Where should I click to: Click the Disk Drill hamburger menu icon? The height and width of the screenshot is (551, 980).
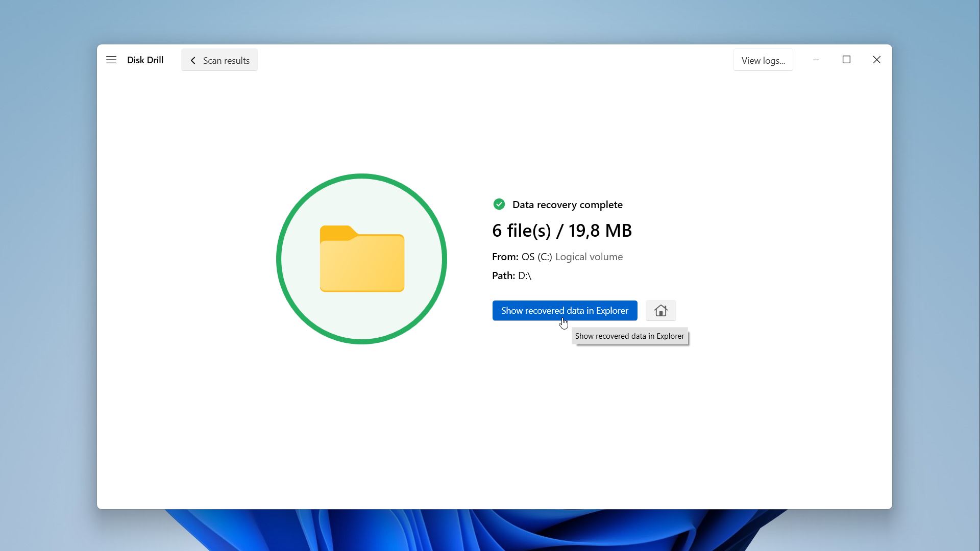(x=110, y=59)
